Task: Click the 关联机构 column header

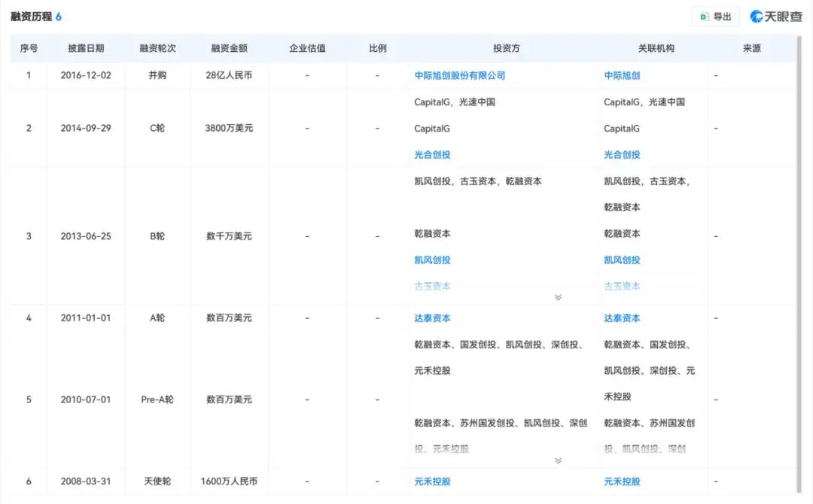Action: 656,48
